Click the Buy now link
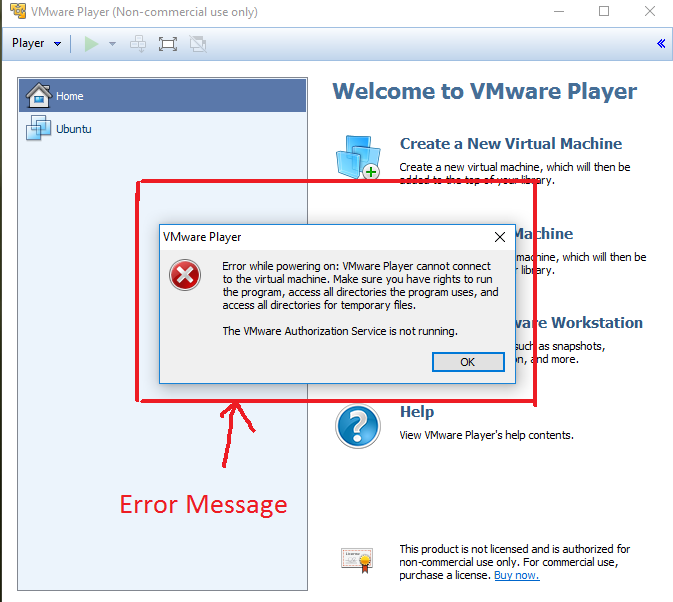Image resolution: width=673 pixels, height=602 pixels. [516, 575]
